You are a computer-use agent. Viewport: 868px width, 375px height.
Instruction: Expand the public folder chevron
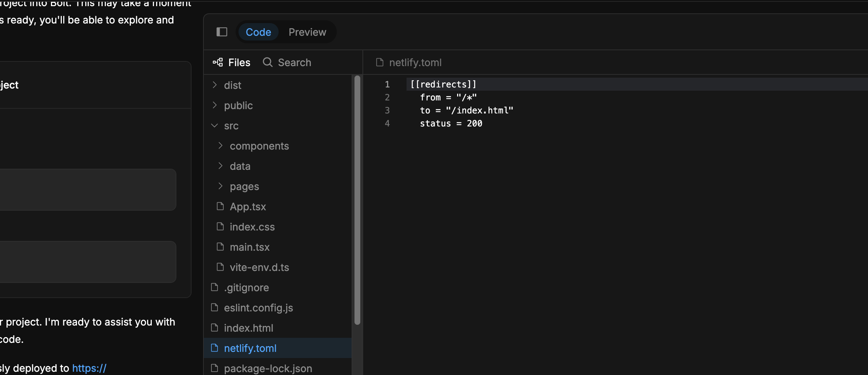pyautogui.click(x=215, y=105)
